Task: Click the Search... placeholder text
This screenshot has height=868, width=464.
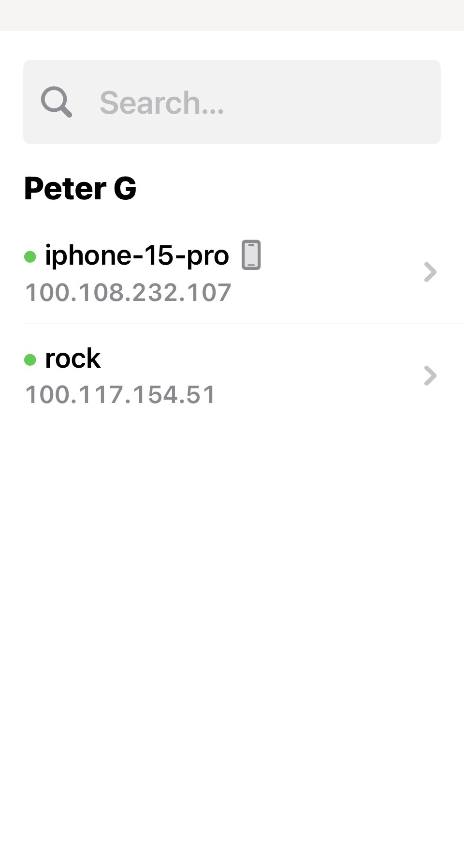Action: point(161,103)
